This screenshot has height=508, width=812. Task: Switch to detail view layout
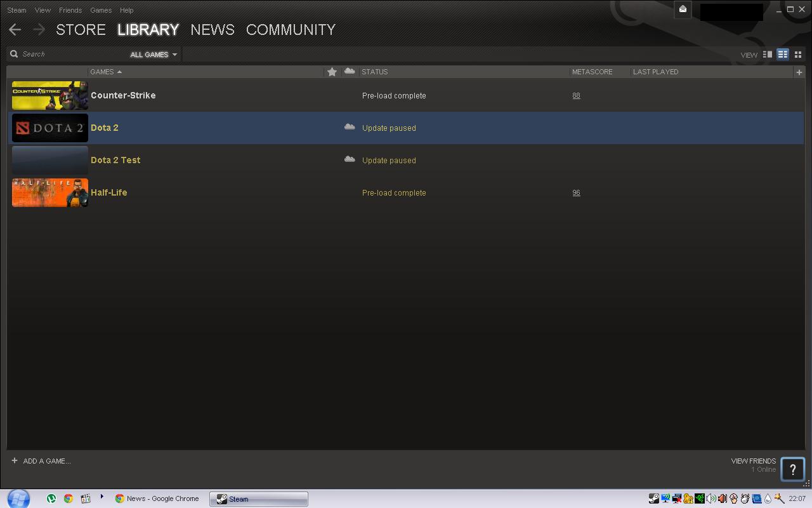(x=768, y=55)
